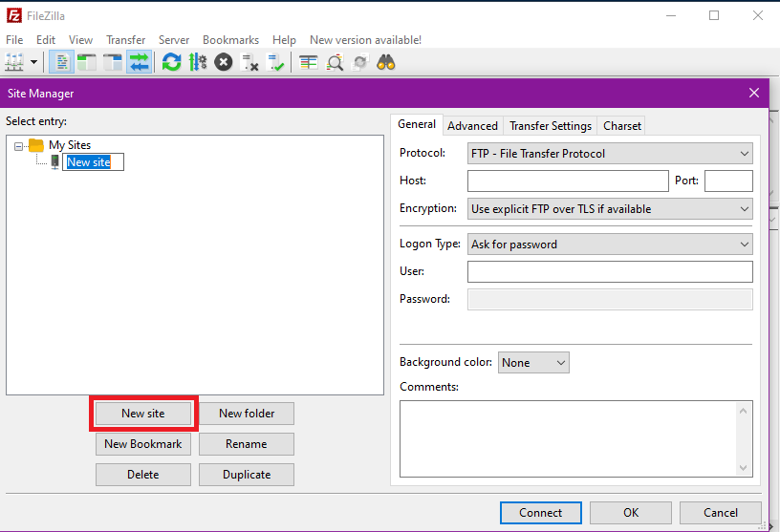This screenshot has height=532, width=780.
Task: Cancel current operation icon
Action: coord(224,63)
